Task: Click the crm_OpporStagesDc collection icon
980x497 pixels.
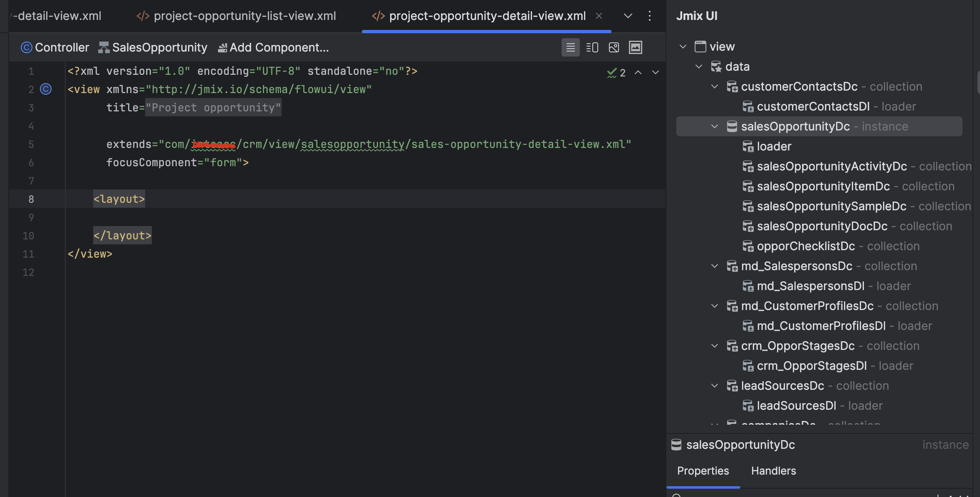Action: (x=732, y=346)
